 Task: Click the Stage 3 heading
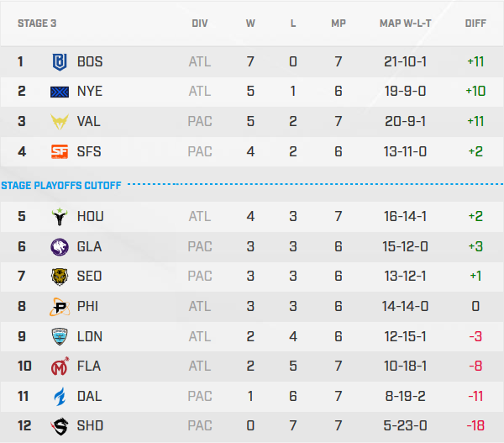[37, 24]
